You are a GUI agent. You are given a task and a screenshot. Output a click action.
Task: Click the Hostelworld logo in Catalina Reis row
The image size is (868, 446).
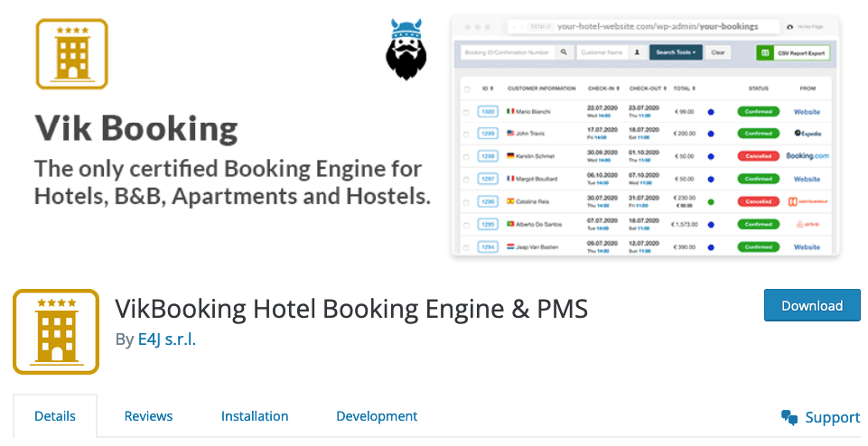(x=807, y=201)
